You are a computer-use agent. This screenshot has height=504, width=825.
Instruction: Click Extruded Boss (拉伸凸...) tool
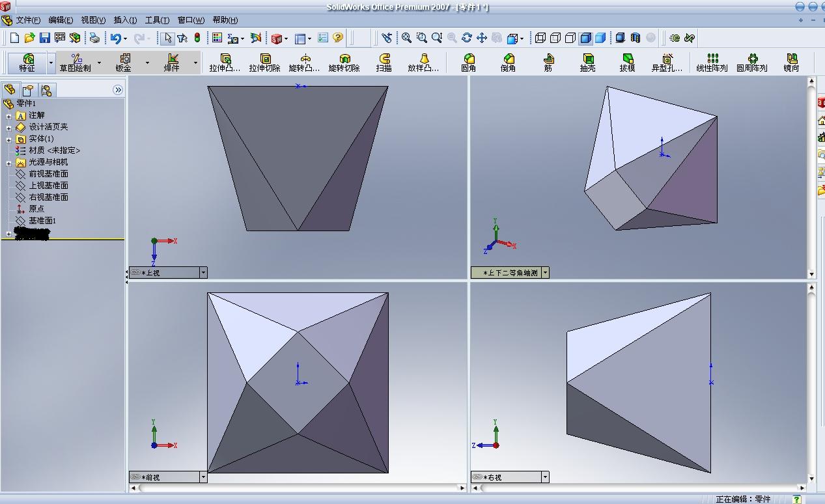[x=225, y=63]
